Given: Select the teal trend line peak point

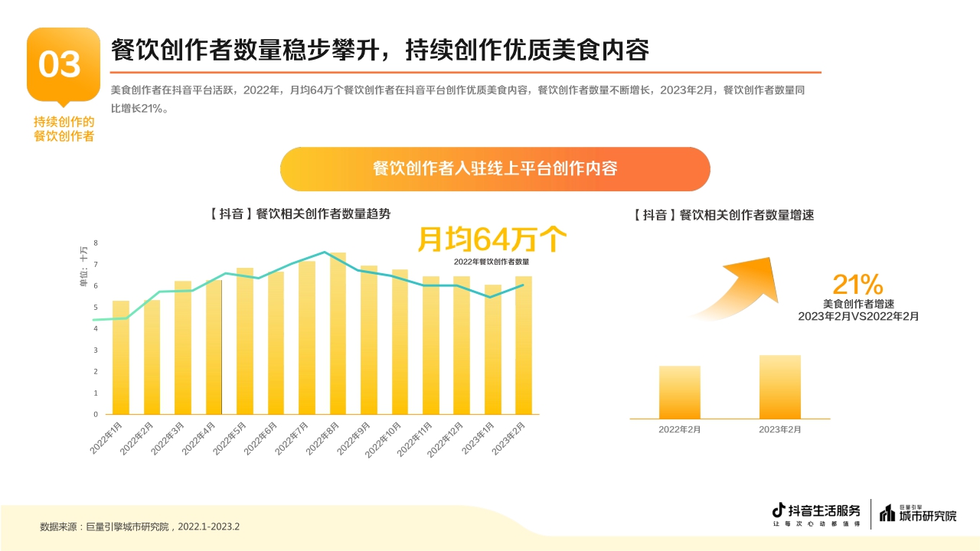Looking at the screenshot, I should (325, 250).
